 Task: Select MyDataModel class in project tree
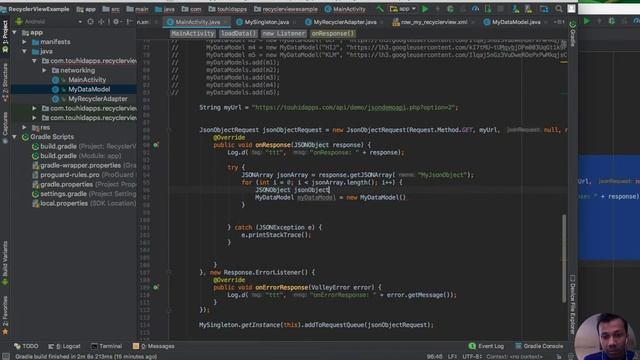pos(89,89)
